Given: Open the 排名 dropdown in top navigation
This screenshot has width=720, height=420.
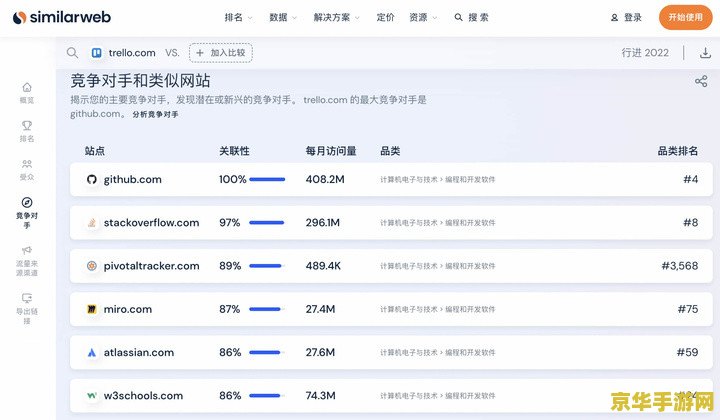Looking at the screenshot, I should [238, 17].
